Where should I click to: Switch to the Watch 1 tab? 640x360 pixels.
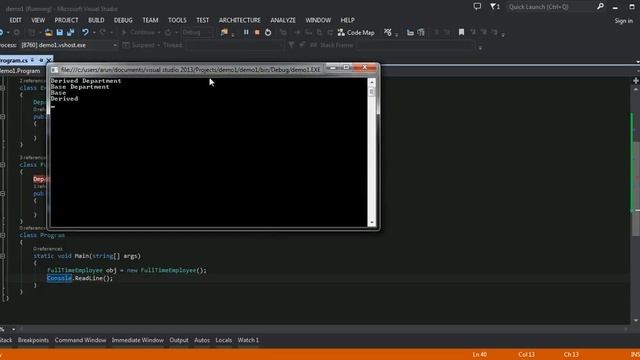tap(248, 340)
